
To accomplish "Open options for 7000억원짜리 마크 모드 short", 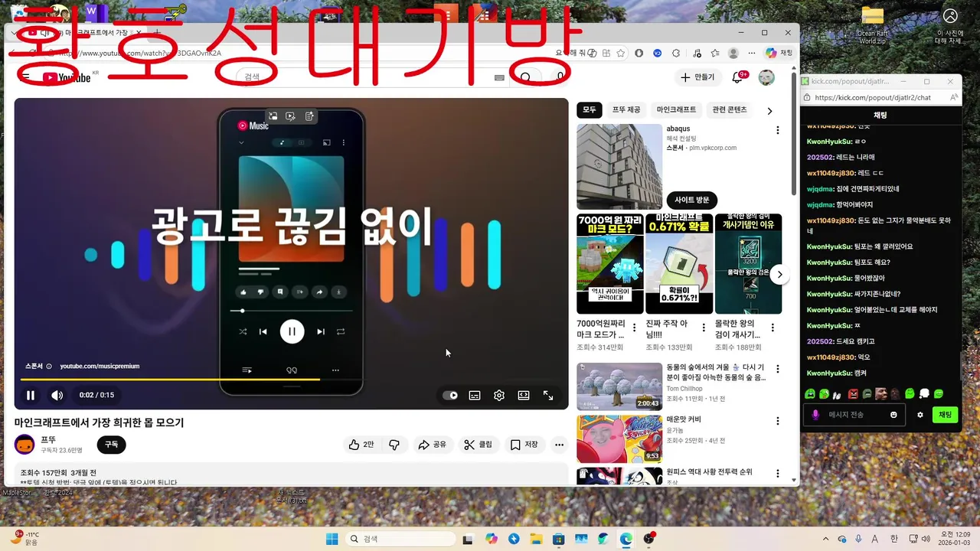I will pos(635,327).
